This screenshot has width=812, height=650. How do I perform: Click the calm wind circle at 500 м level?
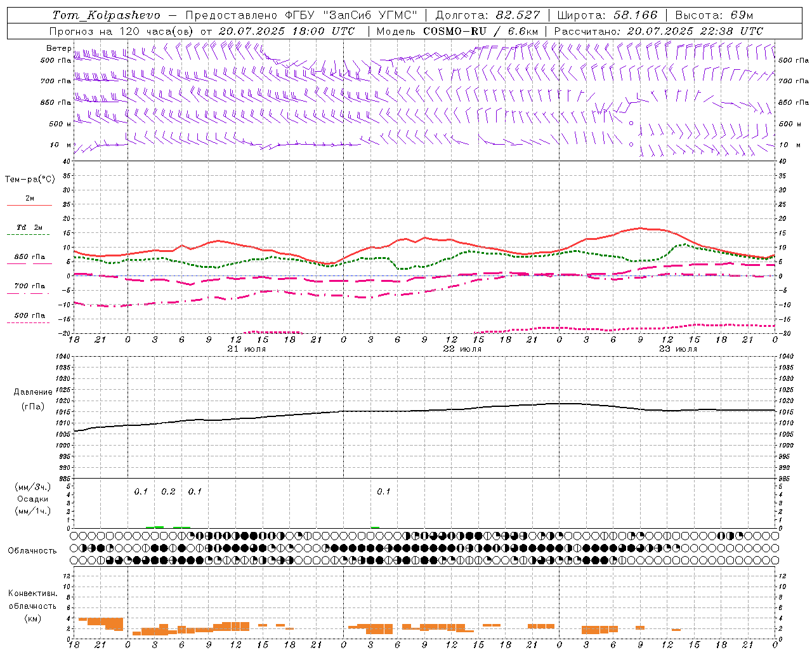point(631,123)
